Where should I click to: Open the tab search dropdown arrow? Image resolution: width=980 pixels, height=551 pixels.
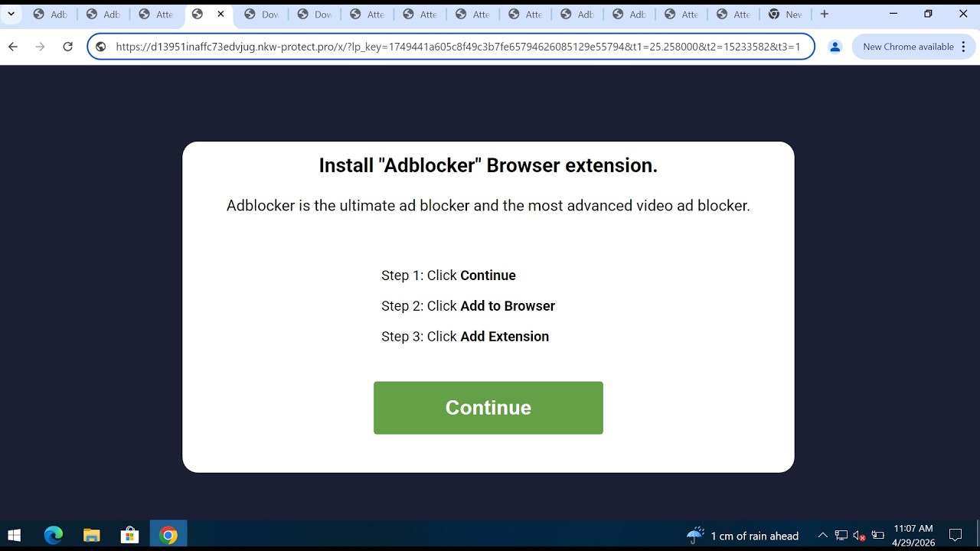[x=11, y=14]
